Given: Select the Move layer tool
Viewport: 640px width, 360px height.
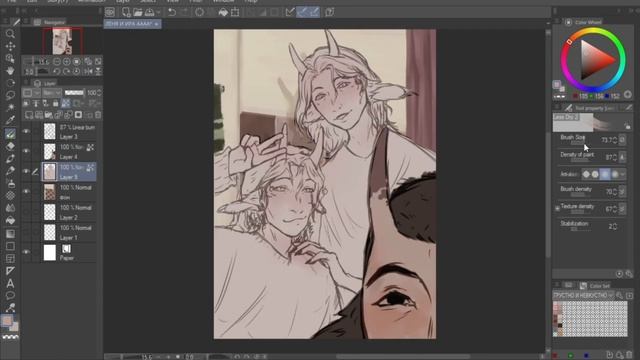Looking at the screenshot, I should pyautogui.click(x=10, y=46).
